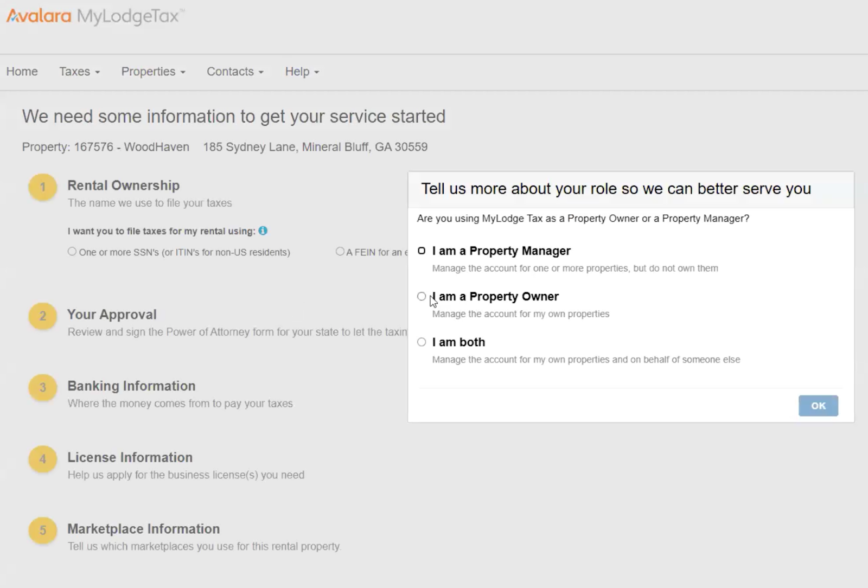The height and width of the screenshot is (588, 868).
Task: Click the step 1 Rental Ownership circle
Action: (42, 187)
